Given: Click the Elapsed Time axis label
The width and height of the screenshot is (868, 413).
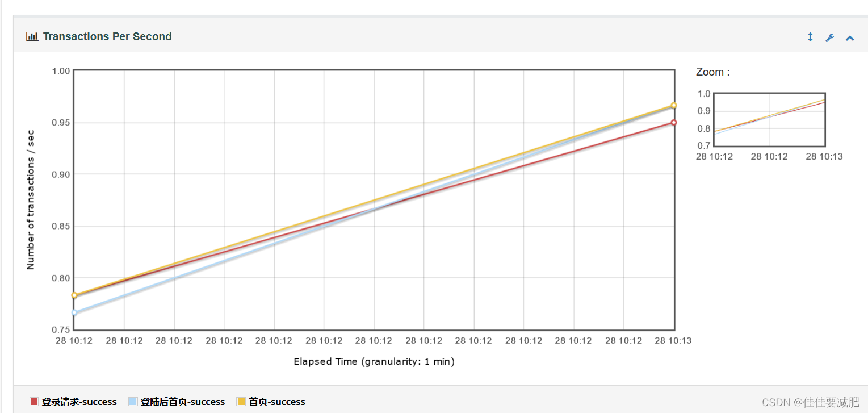Looking at the screenshot, I should (x=374, y=361).
